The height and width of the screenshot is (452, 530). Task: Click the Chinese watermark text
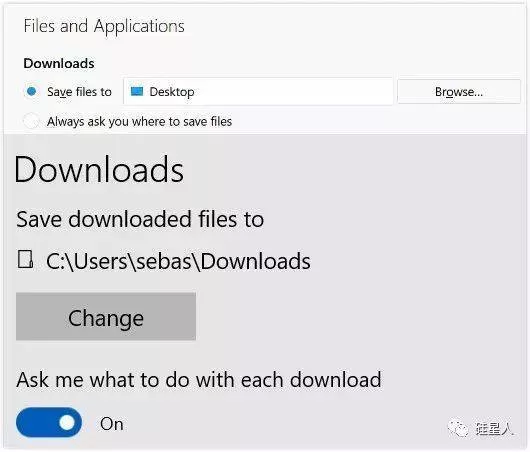tap(495, 429)
